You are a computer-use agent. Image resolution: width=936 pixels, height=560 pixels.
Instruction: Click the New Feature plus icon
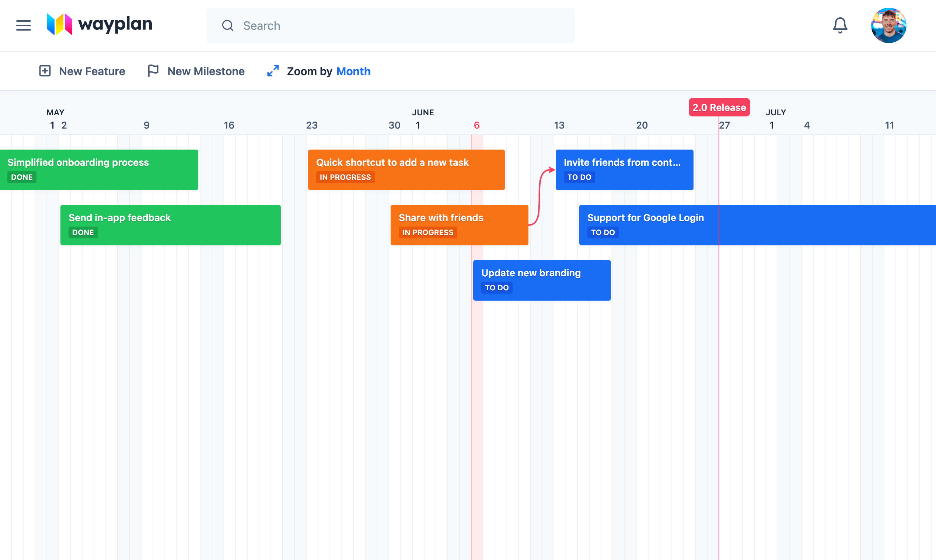[45, 71]
